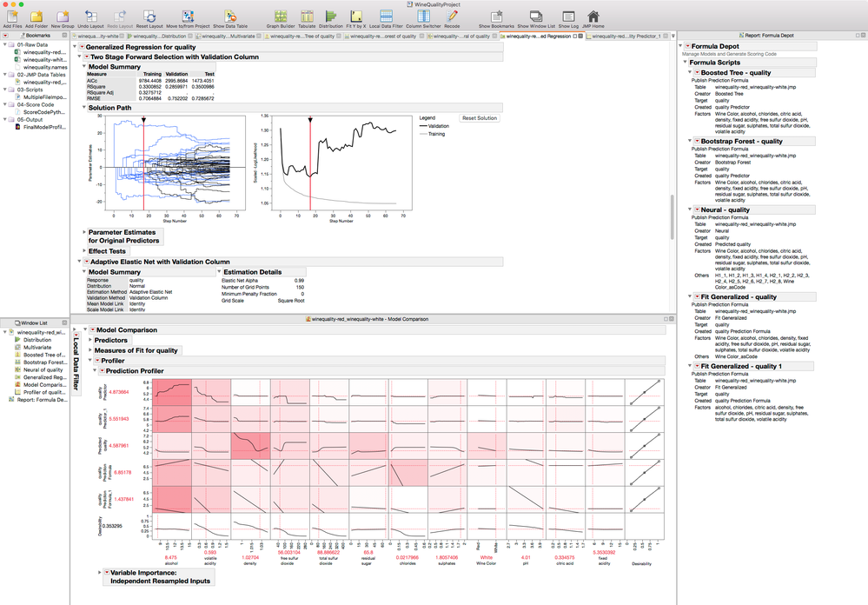This screenshot has width=868, height=605.
Task: Click the Column Switcher toolbar icon
Action: 424,17
